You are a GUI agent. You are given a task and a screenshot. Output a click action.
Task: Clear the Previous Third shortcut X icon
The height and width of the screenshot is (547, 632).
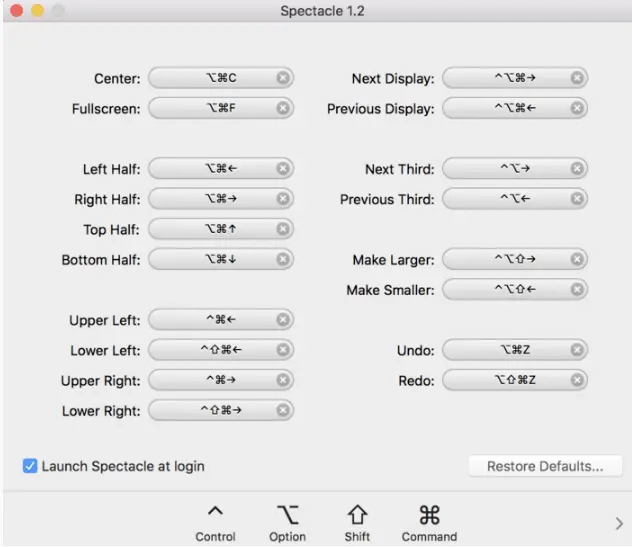(577, 198)
